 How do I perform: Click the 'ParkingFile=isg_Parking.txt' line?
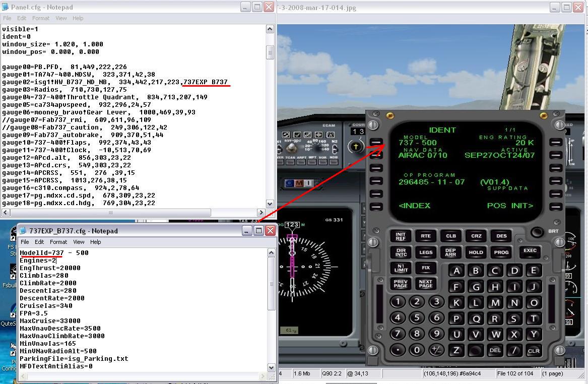click(x=74, y=358)
